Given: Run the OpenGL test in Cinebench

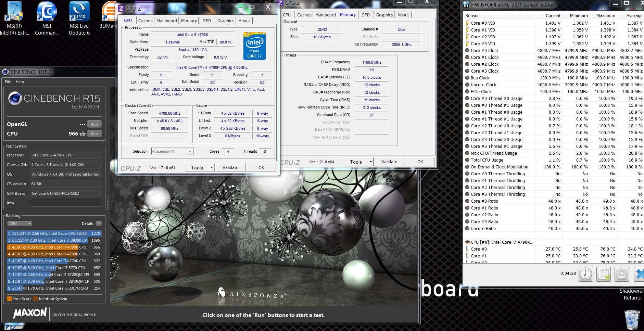Looking at the screenshot, I should pyautogui.click(x=94, y=124).
